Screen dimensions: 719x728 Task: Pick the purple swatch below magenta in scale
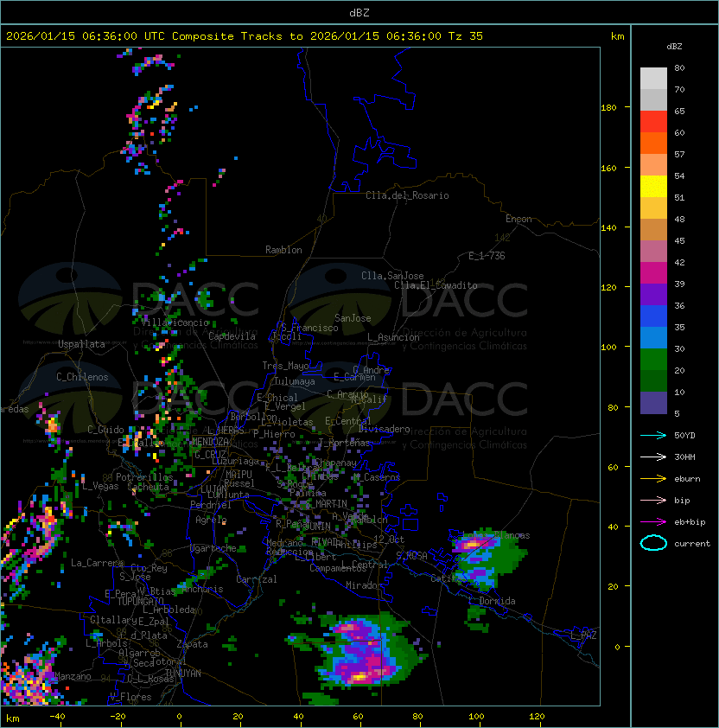pyautogui.click(x=653, y=294)
